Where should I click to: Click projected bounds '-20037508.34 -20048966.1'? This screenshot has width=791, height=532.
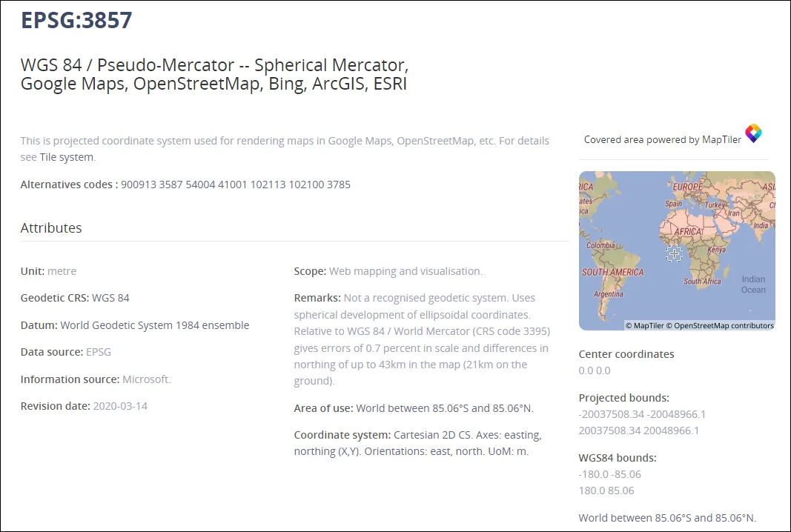tap(642, 414)
